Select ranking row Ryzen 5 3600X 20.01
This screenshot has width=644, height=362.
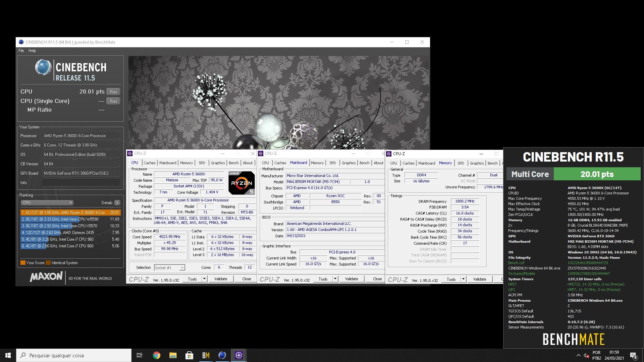70,213
